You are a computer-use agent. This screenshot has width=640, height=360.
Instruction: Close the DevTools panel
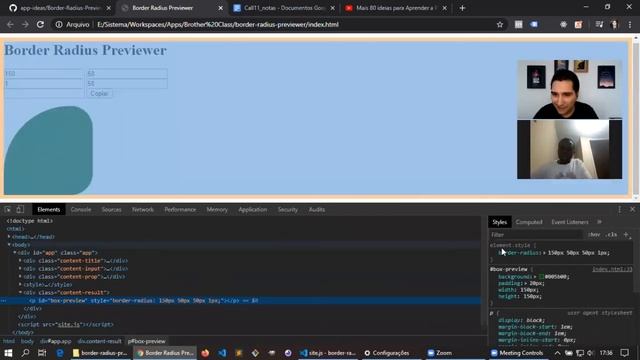632,209
